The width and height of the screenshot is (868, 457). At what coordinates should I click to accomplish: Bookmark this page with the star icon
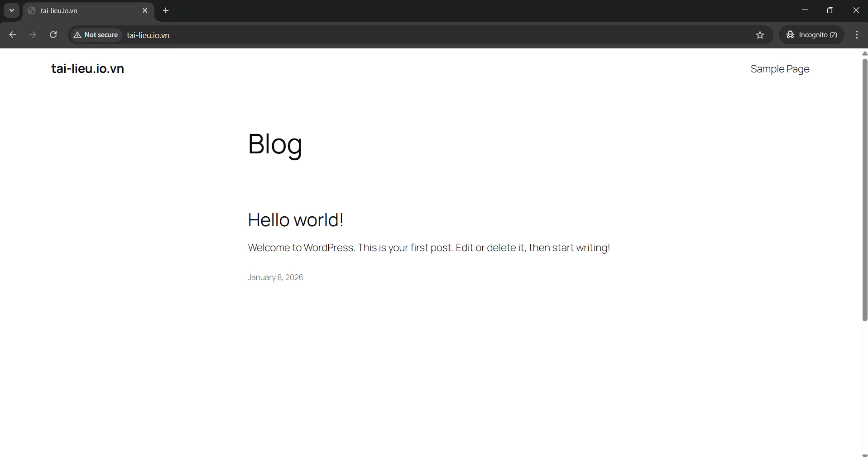coord(760,35)
